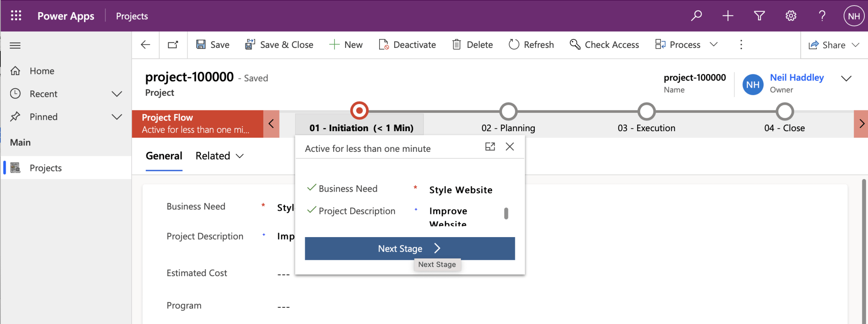Switch to the General tab
The height and width of the screenshot is (324, 868).
pos(164,156)
